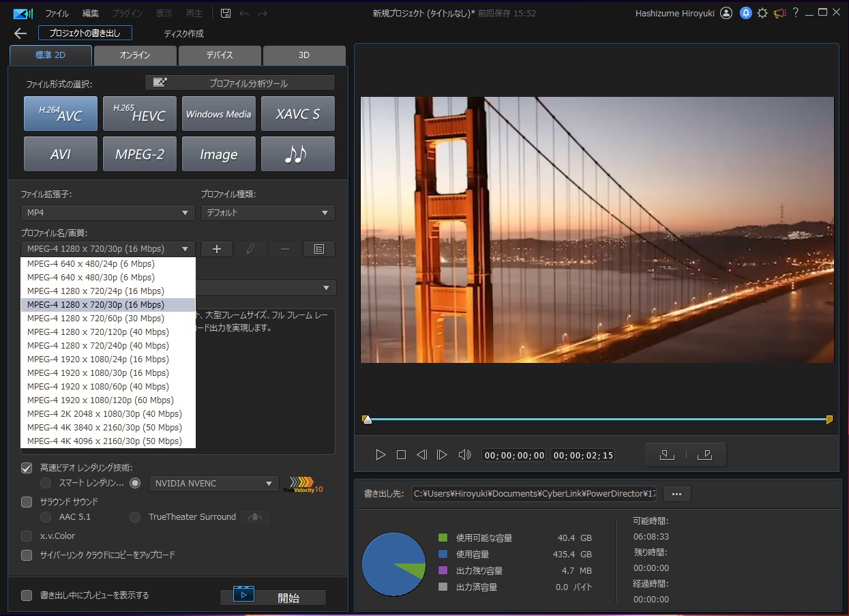Click the preview timeline seek bar
The height and width of the screenshot is (616, 849).
click(597, 419)
